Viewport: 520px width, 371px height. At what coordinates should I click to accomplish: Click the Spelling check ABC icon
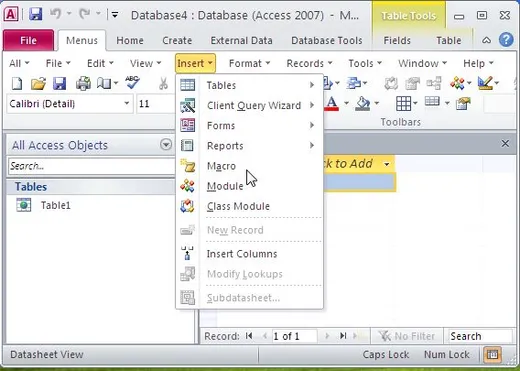pyautogui.click(x=132, y=82)
